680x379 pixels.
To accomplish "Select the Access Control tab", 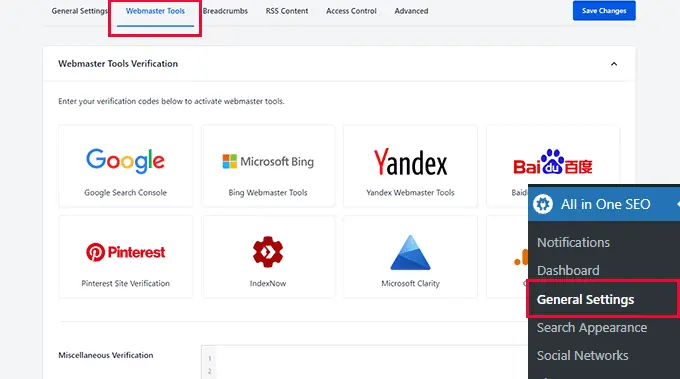I will pos(351,11).
